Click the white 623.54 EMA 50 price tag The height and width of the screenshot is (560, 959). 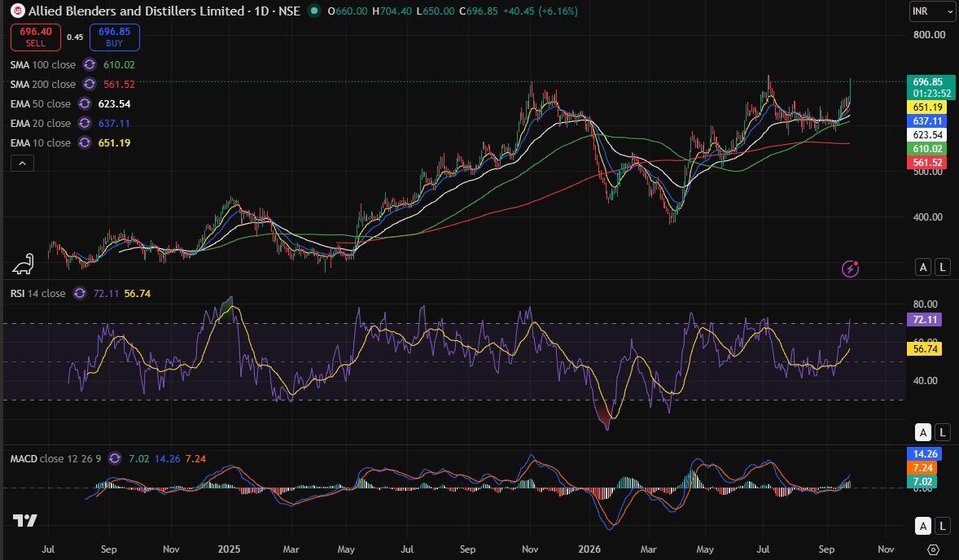point(927,135)
